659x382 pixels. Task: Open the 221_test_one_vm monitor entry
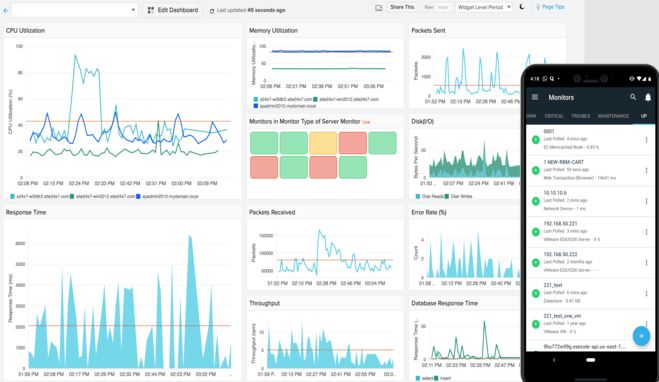[590, 324]
